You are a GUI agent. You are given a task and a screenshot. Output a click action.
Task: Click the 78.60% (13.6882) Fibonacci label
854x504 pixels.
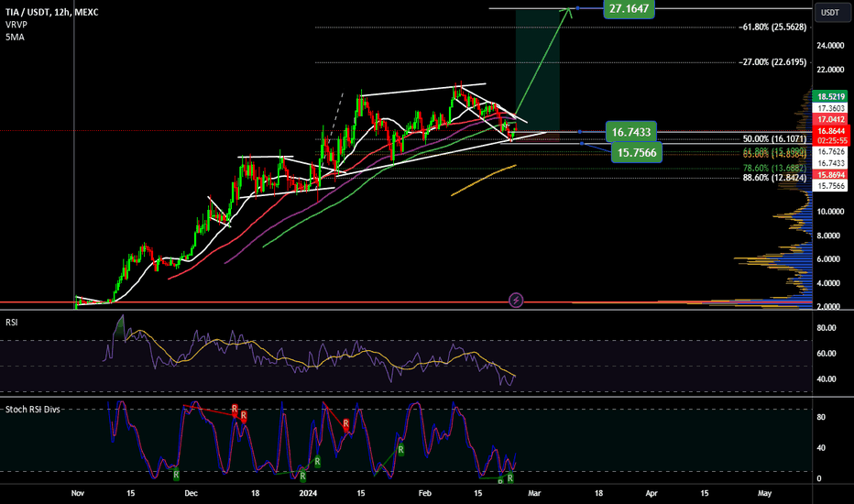click(x=774, y=169)
